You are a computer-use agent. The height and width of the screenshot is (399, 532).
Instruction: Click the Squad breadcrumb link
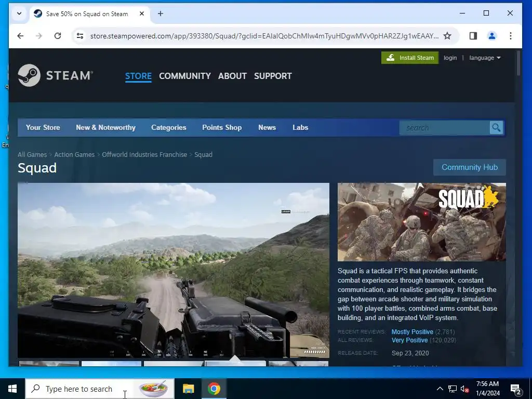[203, 154]
